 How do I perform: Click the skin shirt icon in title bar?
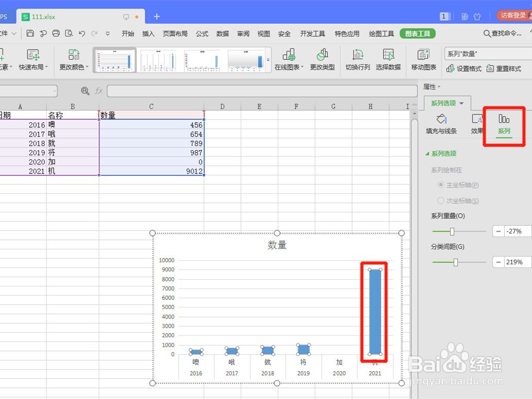click(477, 16)
